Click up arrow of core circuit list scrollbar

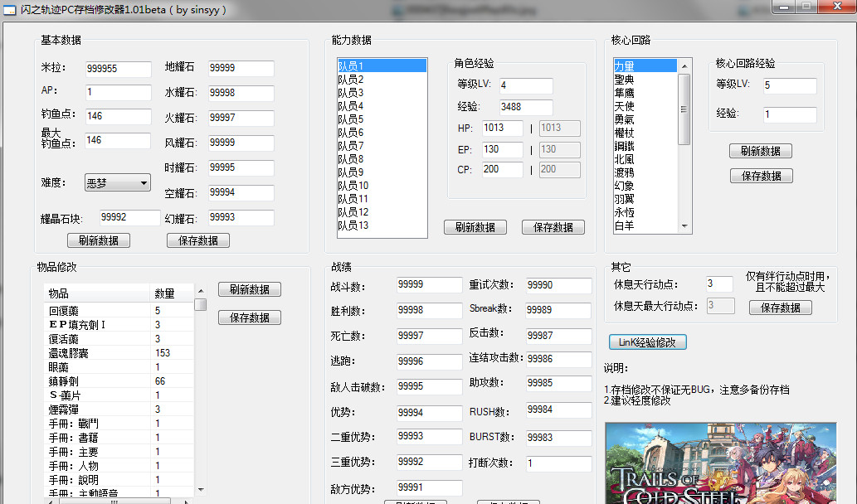click(x=684, y=66)
